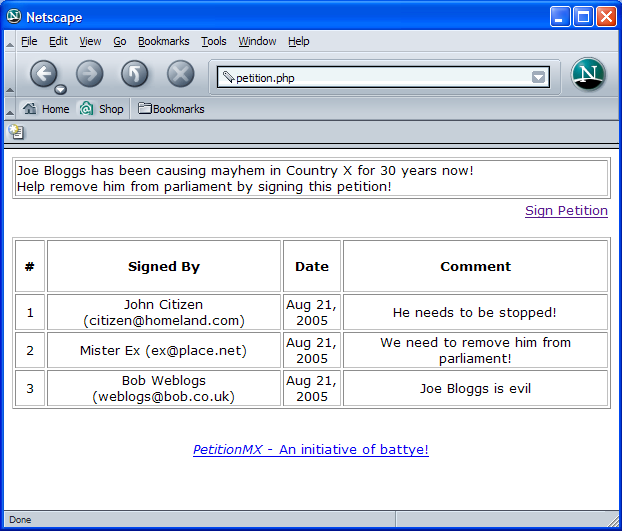Image resolution: width=622 pixels, height=531 pixels.
Task: Open the File menu
Action: click(x=29, y=41)
